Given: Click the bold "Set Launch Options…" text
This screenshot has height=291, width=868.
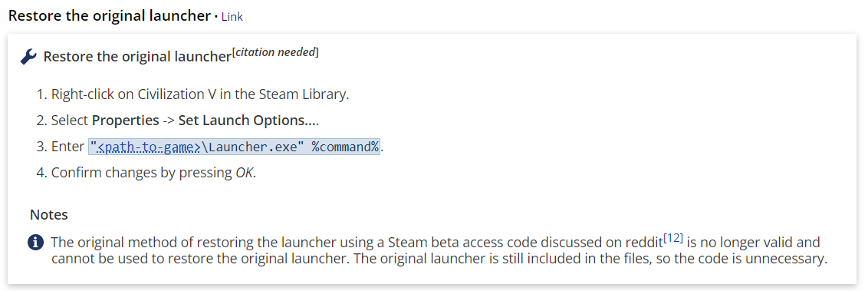Looking at the screenshot, I should coord(248,121).
